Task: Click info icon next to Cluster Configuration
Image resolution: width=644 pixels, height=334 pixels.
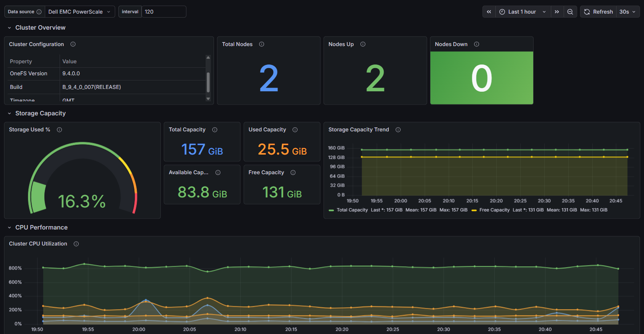Action: 73,44
